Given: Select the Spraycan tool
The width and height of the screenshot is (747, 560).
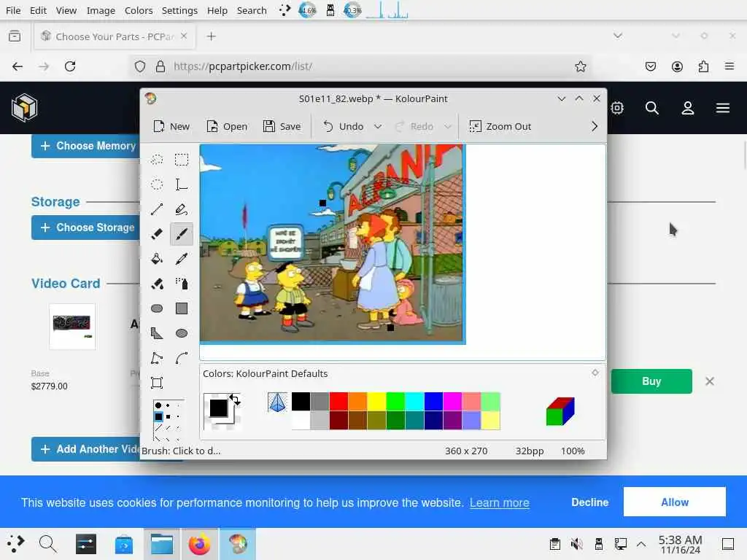Looking at the screenshot, I should pyautogui.click(x=182, y=284).
